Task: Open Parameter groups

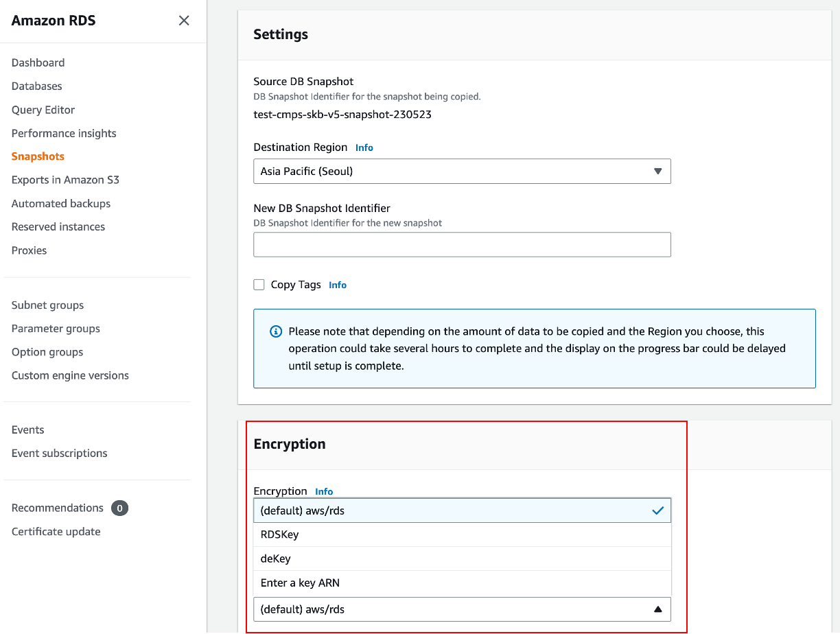Action: tap(56, 329)
